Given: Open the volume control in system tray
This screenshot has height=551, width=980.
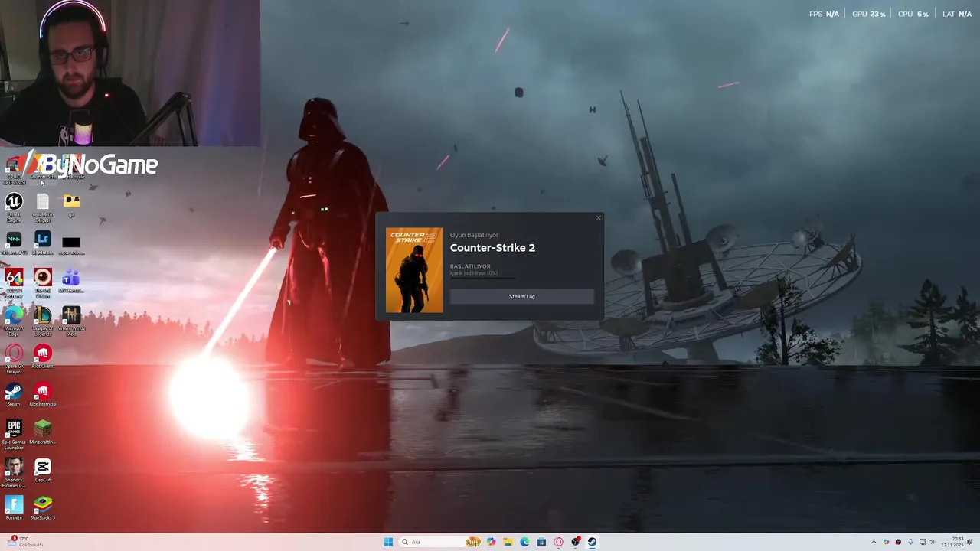Looking at the screenshot, I should point(932,542).
